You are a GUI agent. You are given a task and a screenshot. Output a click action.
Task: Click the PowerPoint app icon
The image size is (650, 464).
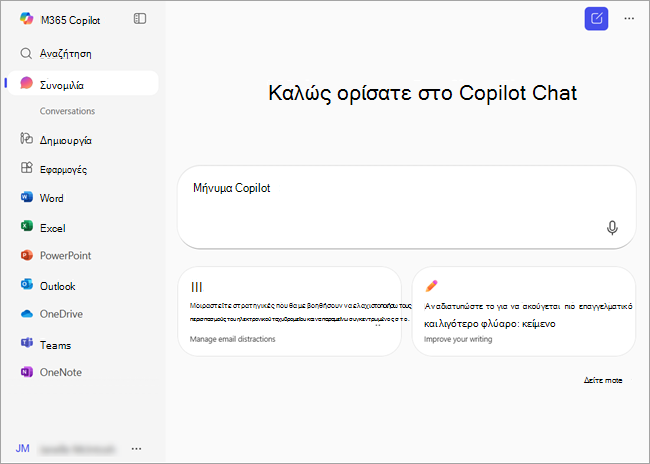pyautogui.click(x=27, y=255)
